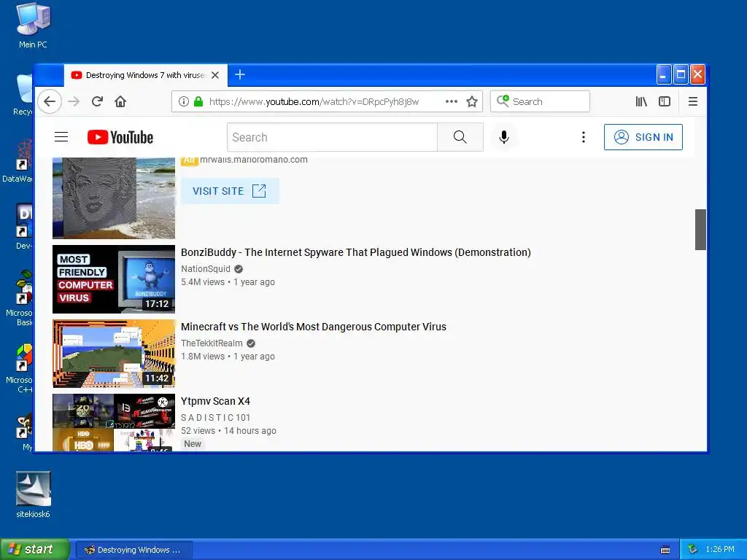Image resolution: width=747 pixels, height=560 pixels.
Task: Close the Destroying Windows 7 tab
Action: pyautogui.click(x=215, y=75)
